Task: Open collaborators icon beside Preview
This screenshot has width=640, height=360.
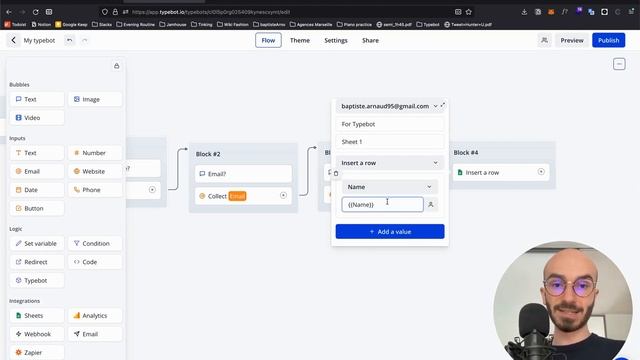Action: [544, 40]
